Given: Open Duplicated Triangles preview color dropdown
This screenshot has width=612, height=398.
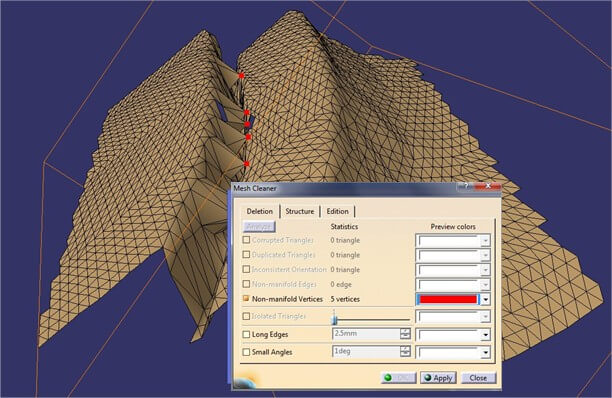Looking at the screenshot, I should coord(485,255).
